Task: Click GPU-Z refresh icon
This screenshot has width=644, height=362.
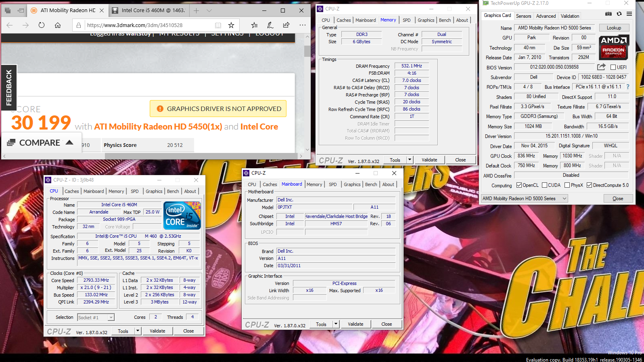Action: [619, 14]
